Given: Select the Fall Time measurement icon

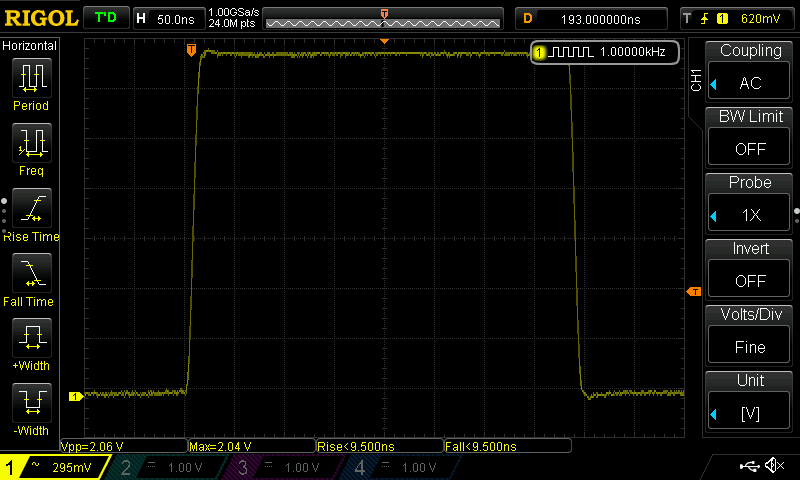Looking at the screenshot, I should [32, 273].
